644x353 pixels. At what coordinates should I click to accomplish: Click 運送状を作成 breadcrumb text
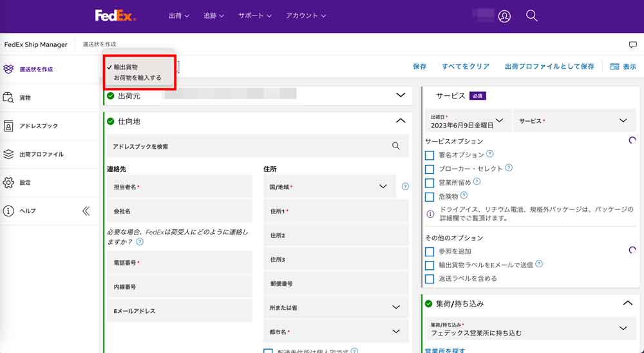pyautogui.click(x=99, y=44)
